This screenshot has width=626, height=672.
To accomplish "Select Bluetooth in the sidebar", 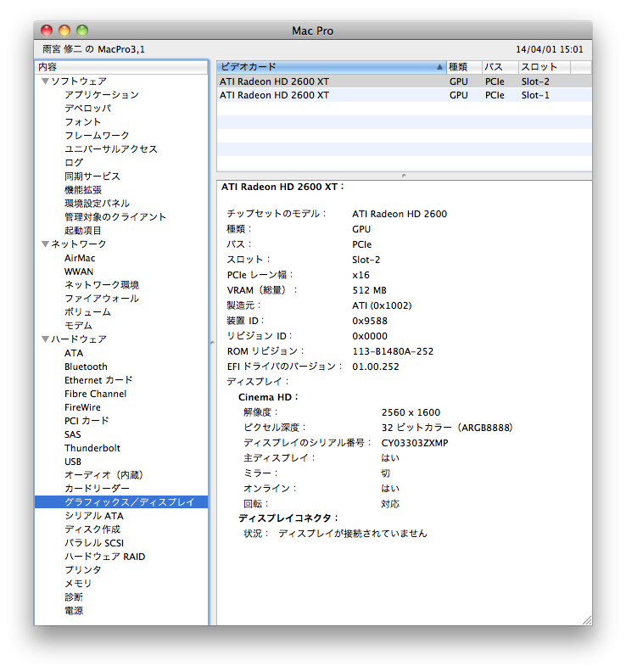I will point(86,367).
